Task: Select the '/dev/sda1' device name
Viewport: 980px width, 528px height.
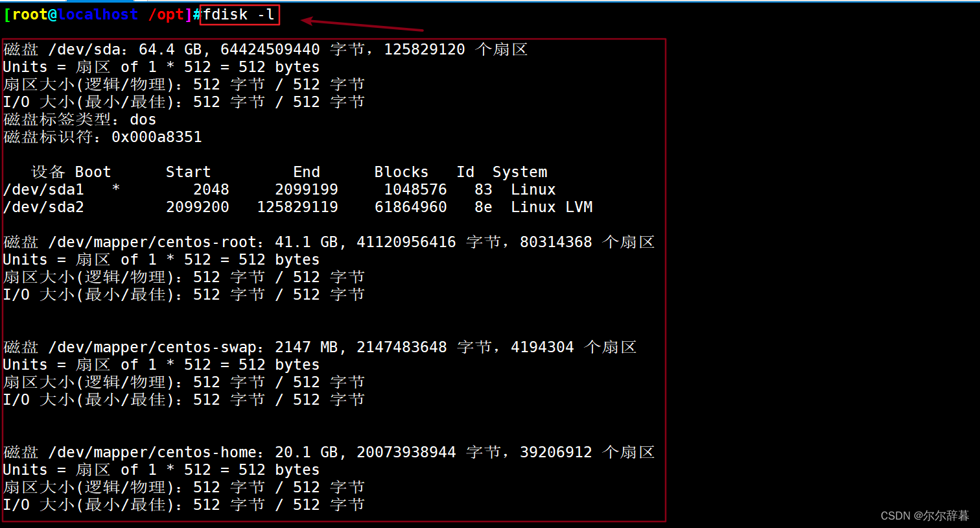Action: tap(43, 189)
